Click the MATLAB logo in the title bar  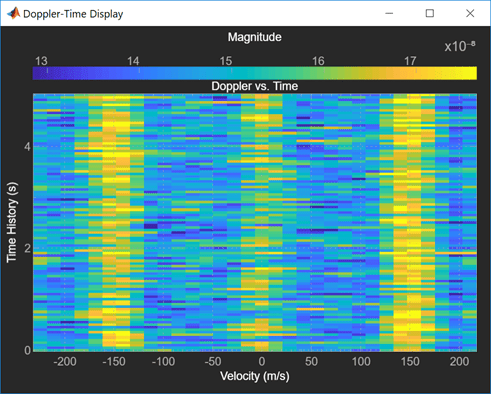click(13, 13)
